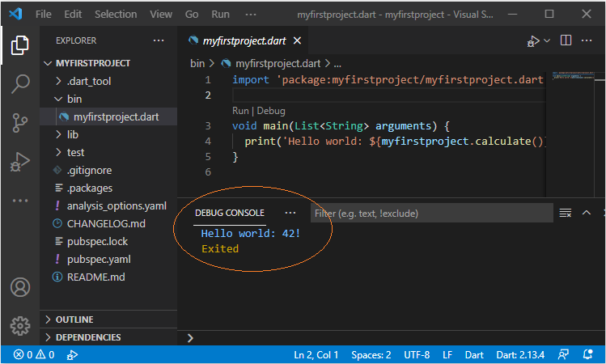Click Dart file icon in breadcrumb
The image size is (606, 364).
point(226,63)
